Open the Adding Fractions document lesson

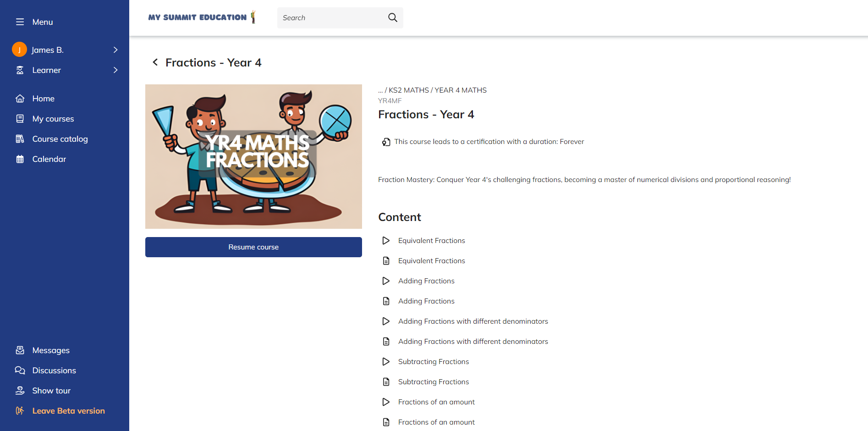[x=426, y=301]
